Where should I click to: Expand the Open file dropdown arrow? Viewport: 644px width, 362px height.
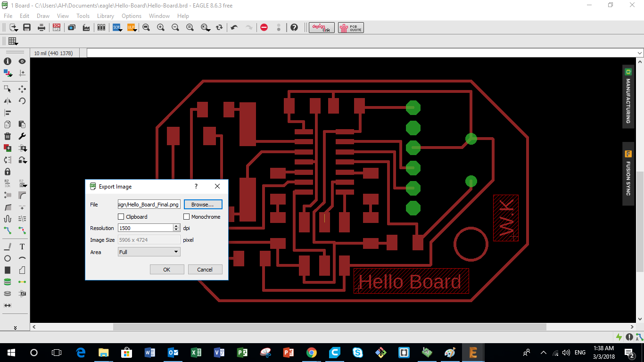(x=17, y=30)
